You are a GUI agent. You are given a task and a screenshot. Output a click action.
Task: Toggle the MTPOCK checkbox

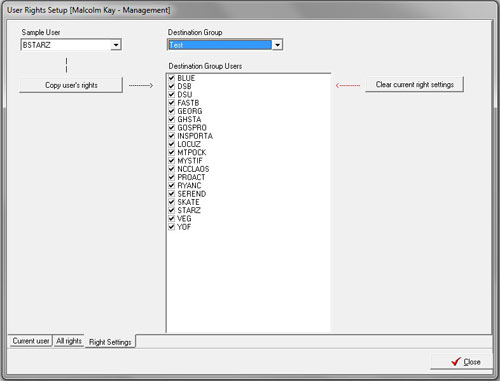point(172,152)
